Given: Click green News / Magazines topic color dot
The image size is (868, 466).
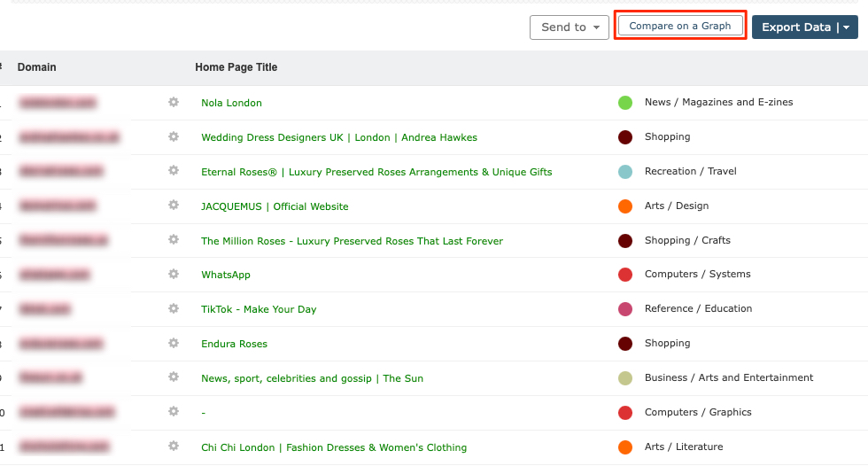Looking at the screenshot, I should tap(625, 103).
